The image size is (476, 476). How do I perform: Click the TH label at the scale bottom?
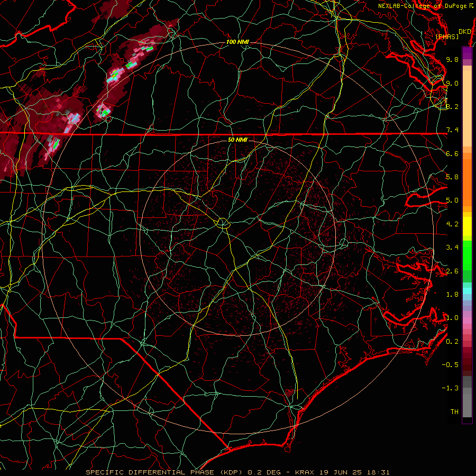pos(454,412)
